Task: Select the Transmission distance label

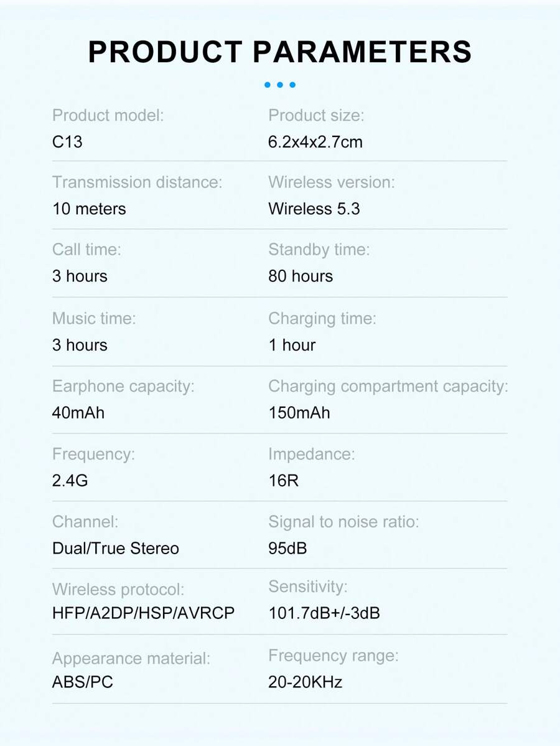Action: point(137,182)
